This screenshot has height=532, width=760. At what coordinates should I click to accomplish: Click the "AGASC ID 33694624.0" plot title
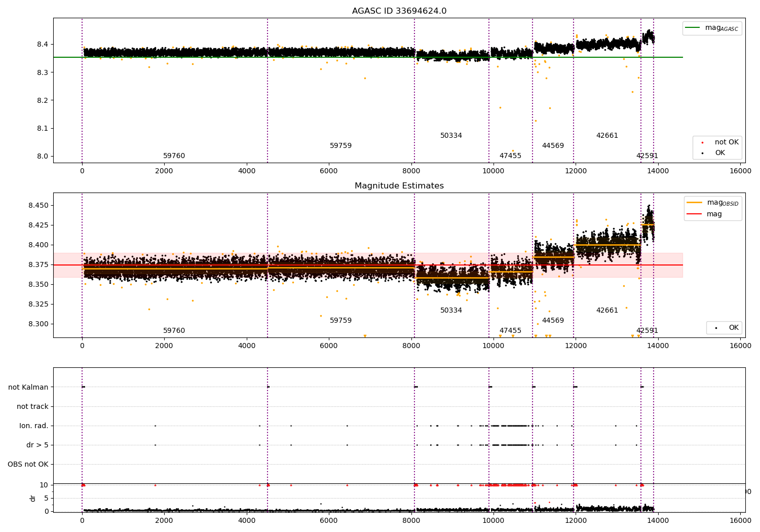coord(399,11)
